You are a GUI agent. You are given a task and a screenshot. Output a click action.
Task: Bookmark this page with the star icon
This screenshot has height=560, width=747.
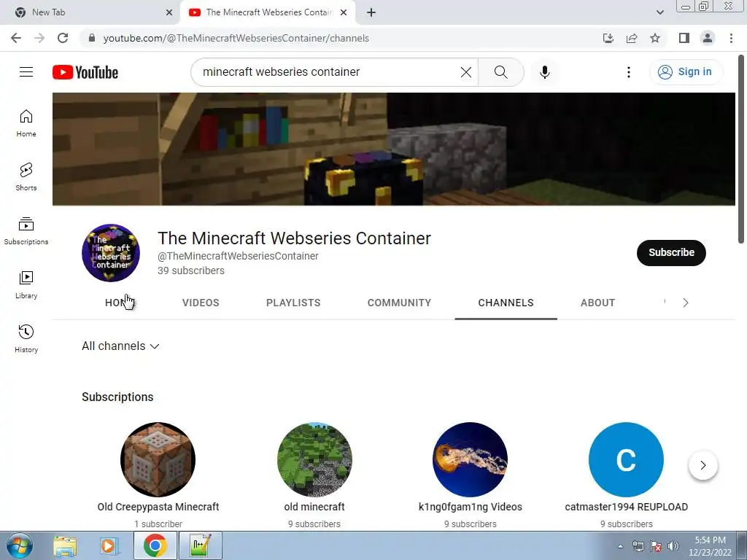pyautogui.click(x=655, y=38)
